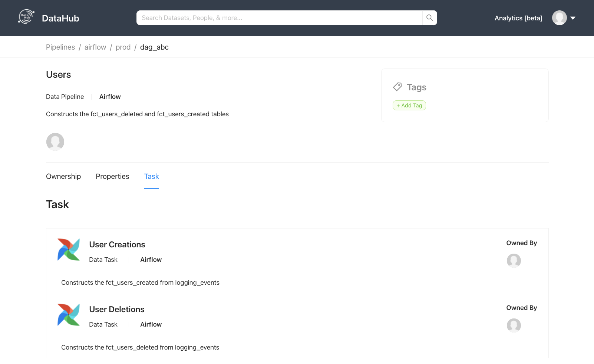The height and width of the screenshot is (364, 594).
Task: Click the owner avatar under the pipeline description
Action: coord(55,142)
